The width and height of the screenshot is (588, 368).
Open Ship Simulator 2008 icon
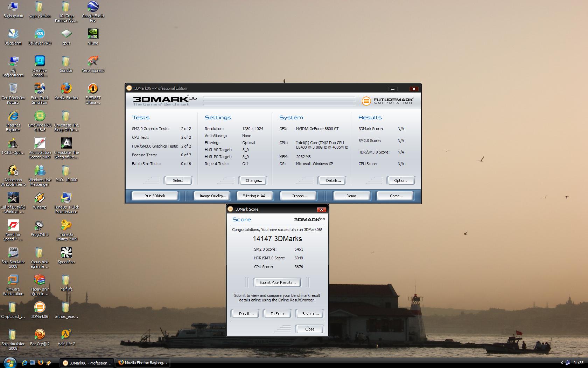coord(13,258)
